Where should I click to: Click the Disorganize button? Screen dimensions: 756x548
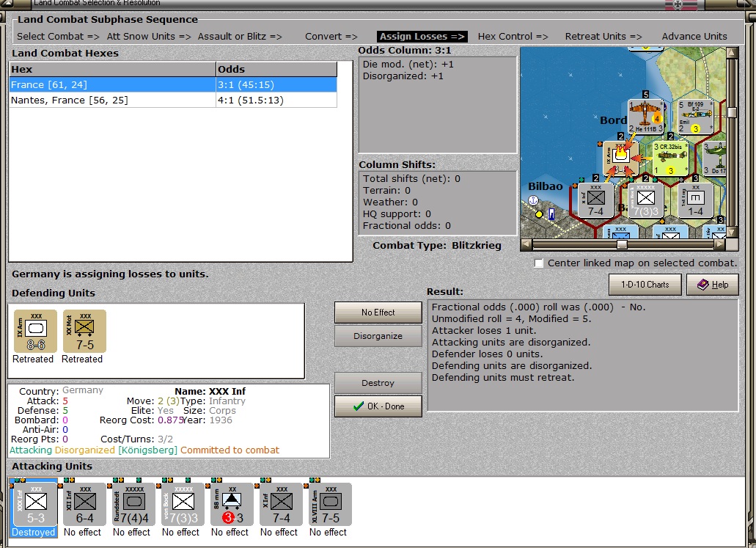(378, 336)
